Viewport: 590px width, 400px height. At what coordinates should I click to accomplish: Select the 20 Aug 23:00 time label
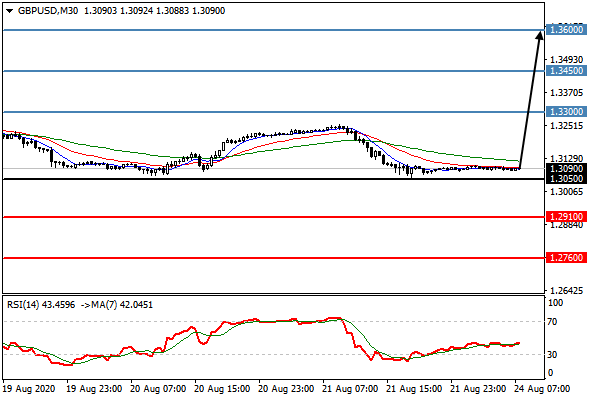(x=286, y=389)
